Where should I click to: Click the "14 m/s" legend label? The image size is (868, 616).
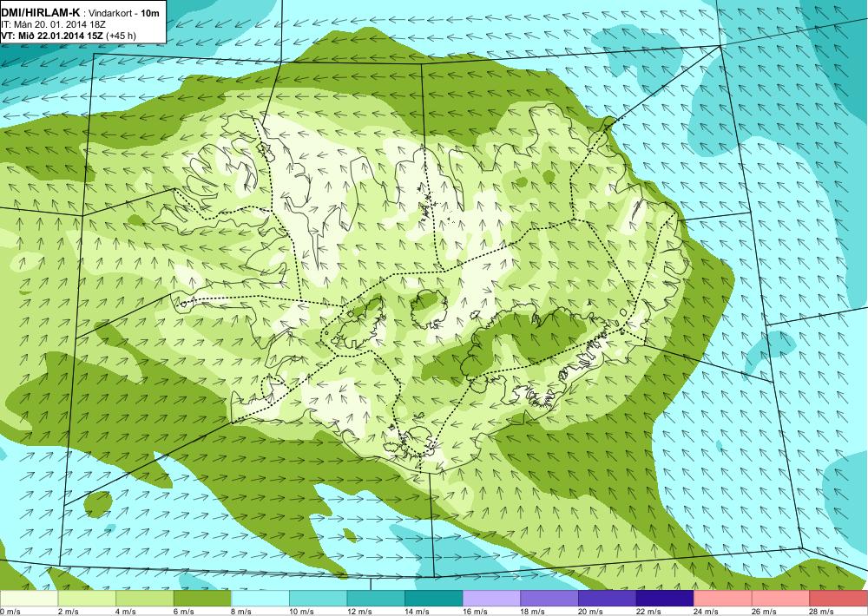coord(418,612)
